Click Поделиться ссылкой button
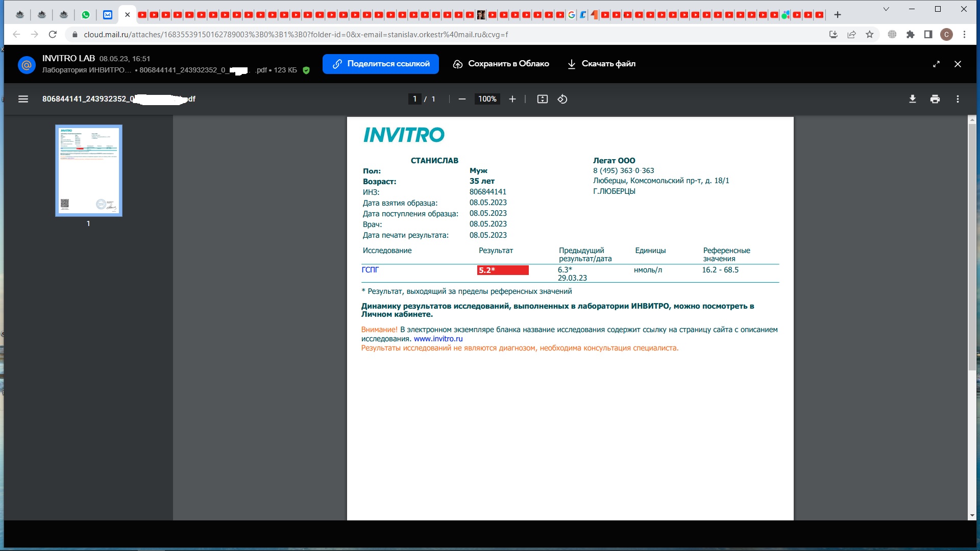 click(381, 64)
